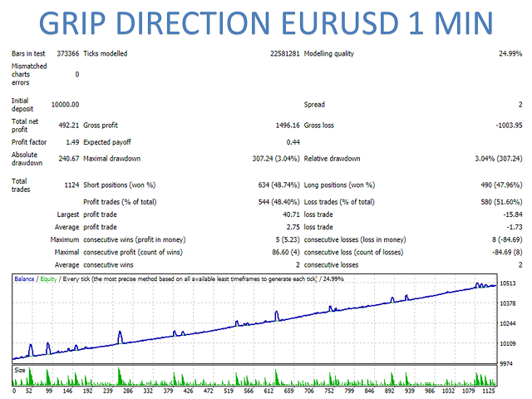Click the Gross profit label
This screenshot has width=532, height=399.
[101, 126]
